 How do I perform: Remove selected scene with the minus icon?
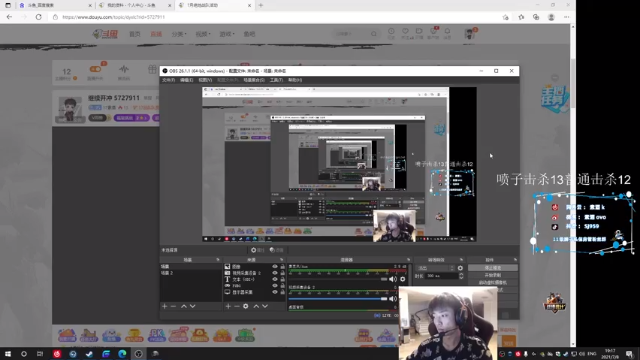tap(173, 306)
